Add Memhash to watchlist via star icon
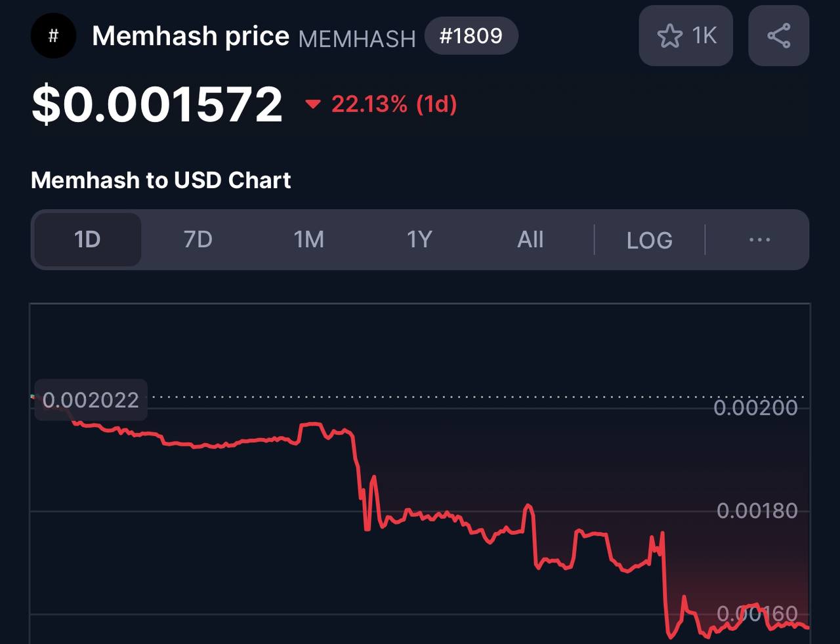The height and width of the screenshot is (644, 840). (x=686, y=35)
